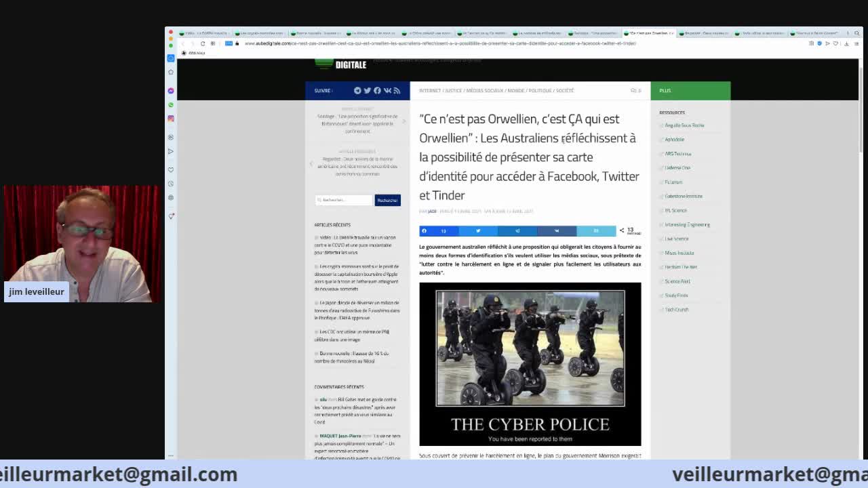Open IFL Science resource link
The image size is (868, 488).
coord(676,211)
